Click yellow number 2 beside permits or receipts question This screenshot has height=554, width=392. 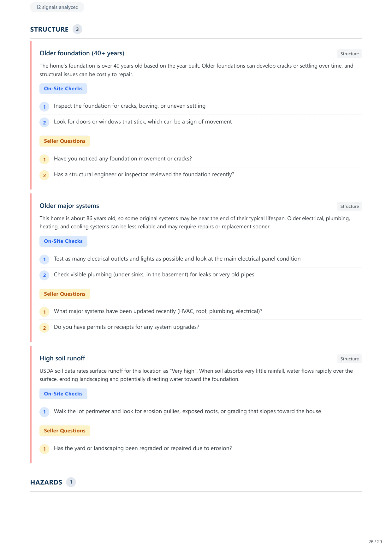[x=45, y=328]
